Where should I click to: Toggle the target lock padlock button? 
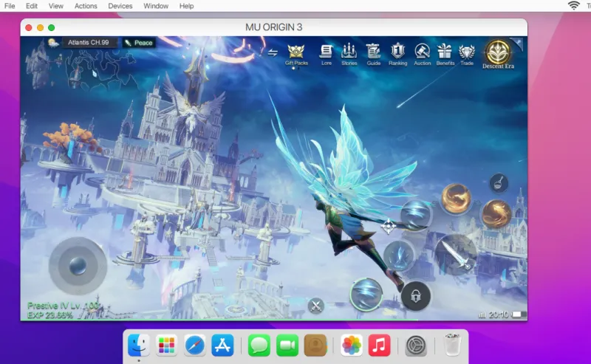416,296
